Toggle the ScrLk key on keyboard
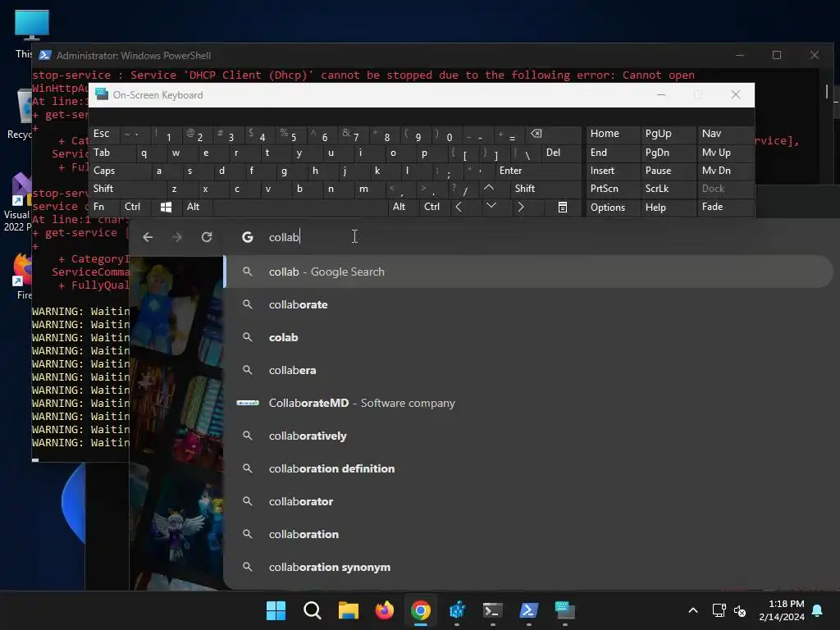Viewport: 840px width, 630px height. 669,189
